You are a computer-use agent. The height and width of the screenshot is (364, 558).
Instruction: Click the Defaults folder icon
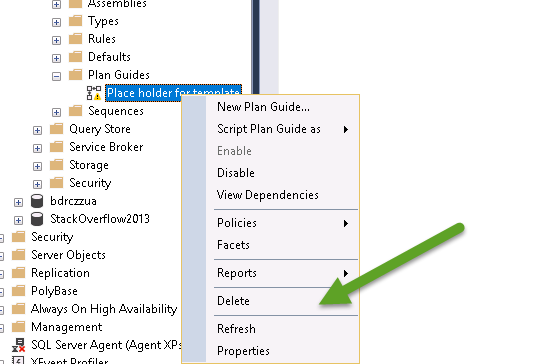click(x=75, y=57)
